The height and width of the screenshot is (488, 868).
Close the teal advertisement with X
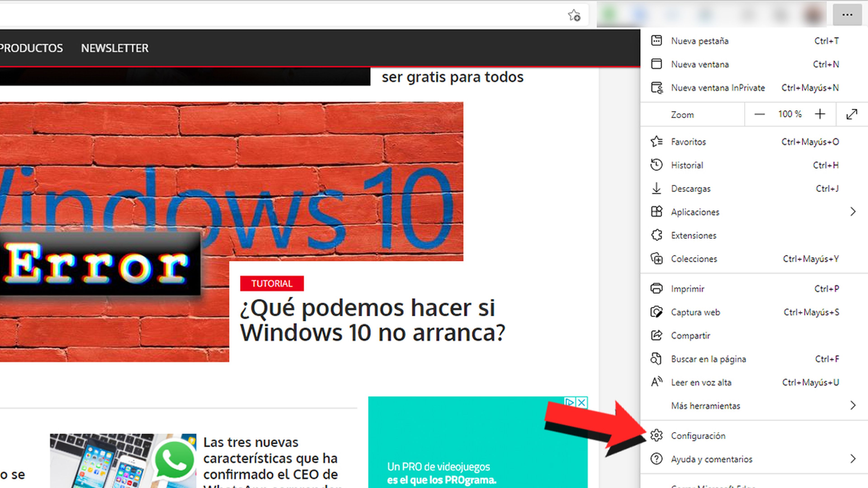(582, 402)
